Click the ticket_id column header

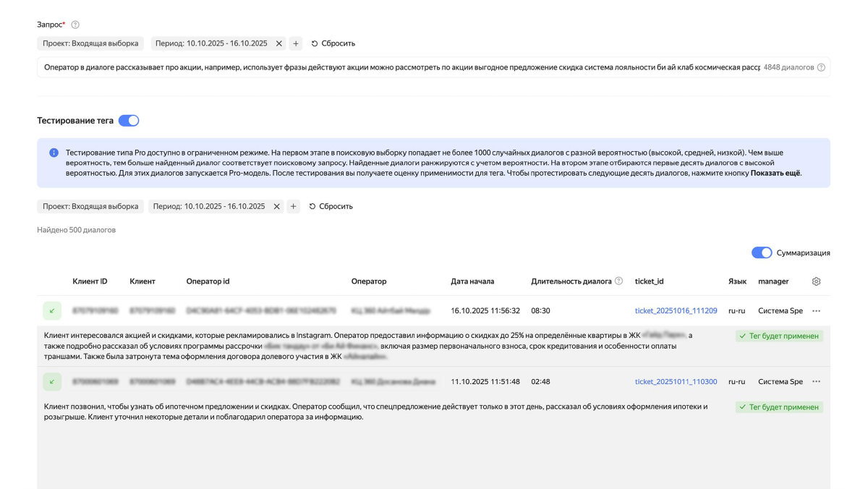(650, 281)
